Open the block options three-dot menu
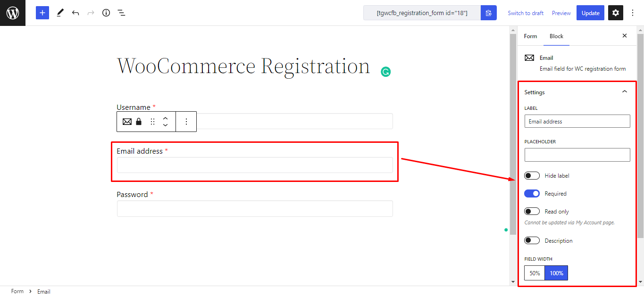Viewport: 644px width, 296px height. 186,121
